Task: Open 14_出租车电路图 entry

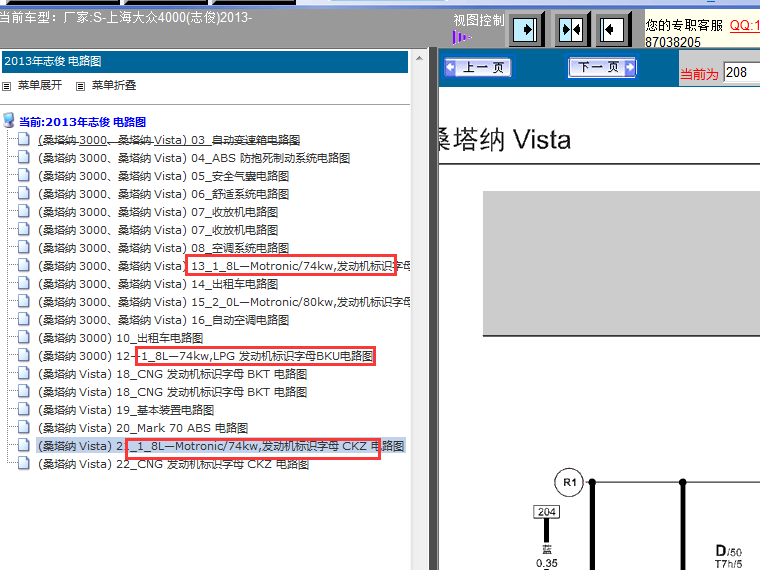Action: [158, 284]
